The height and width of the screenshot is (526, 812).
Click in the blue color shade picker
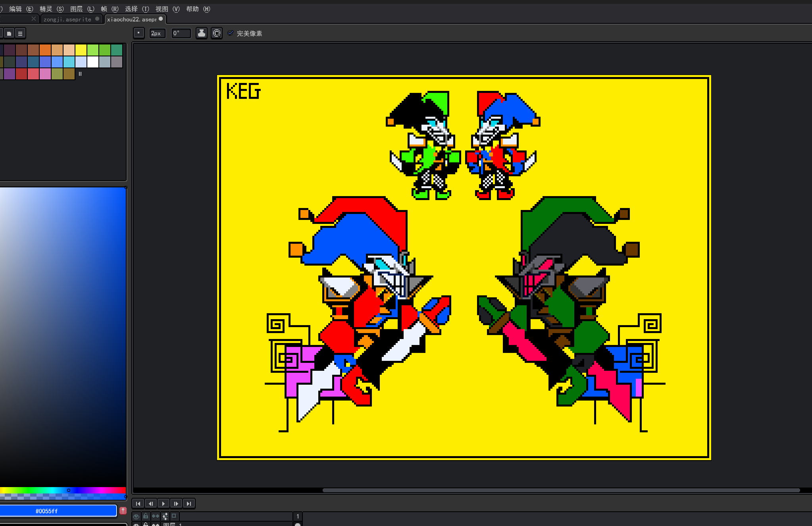(x=63, y=337)
